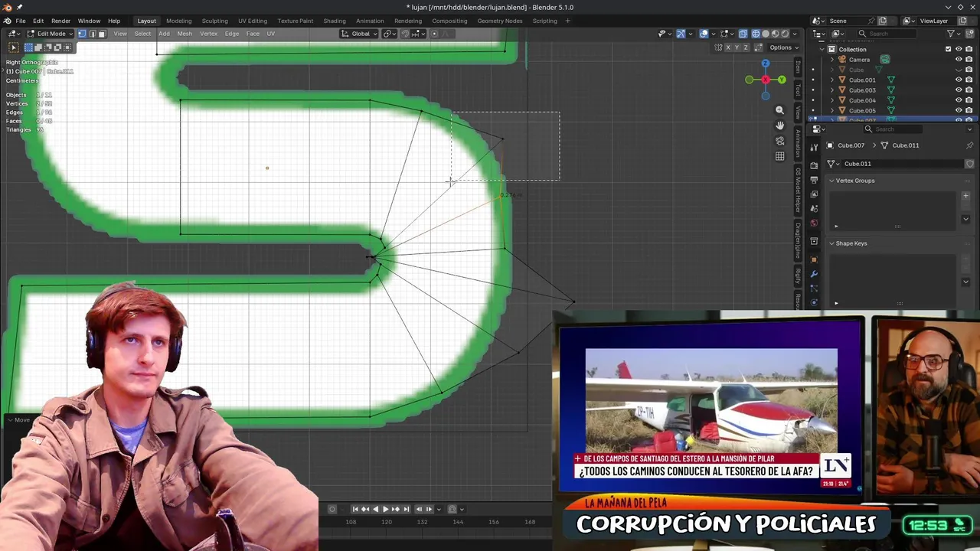Toggle mesh mirror Z axis
The height and width of the screenshot is (551, 980).
click(x=746, y=47)
